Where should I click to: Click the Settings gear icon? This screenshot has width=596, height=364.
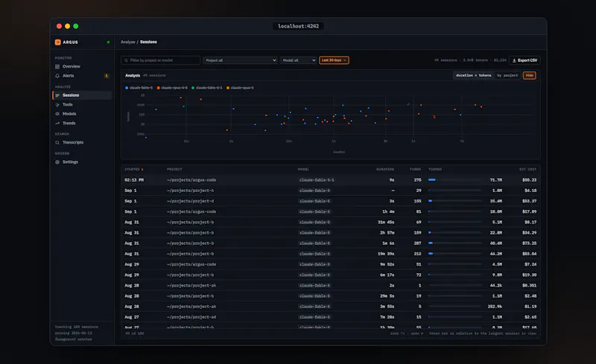coord(57,162)
